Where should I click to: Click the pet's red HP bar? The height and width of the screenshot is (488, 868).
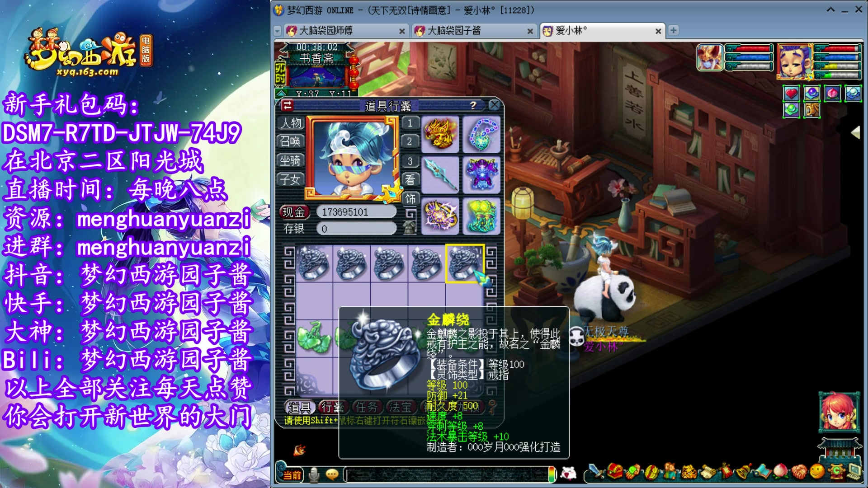[749, 49]
